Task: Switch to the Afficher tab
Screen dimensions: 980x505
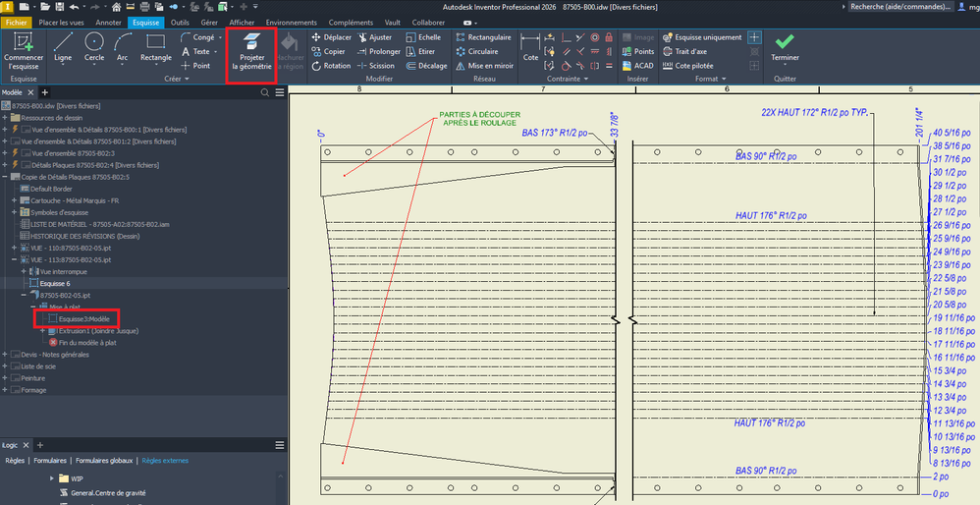Action: 242,23
